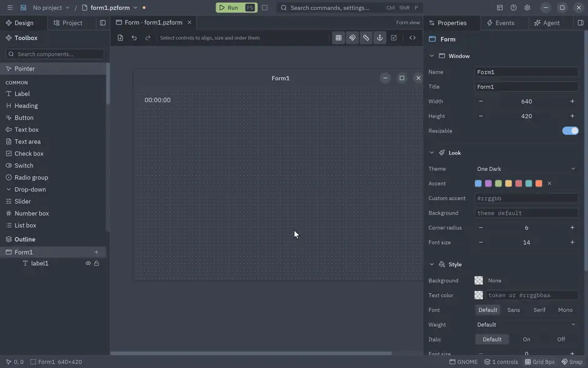Clear the accent color with X
The image size is (588, 368).
click(x=549, y=183)
